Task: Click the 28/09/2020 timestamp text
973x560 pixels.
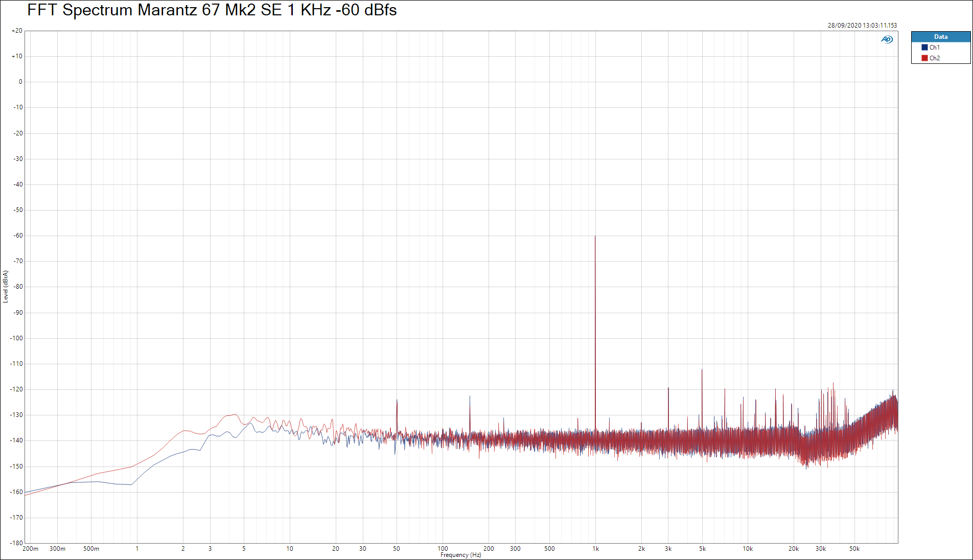Action: tap(862, 25)
